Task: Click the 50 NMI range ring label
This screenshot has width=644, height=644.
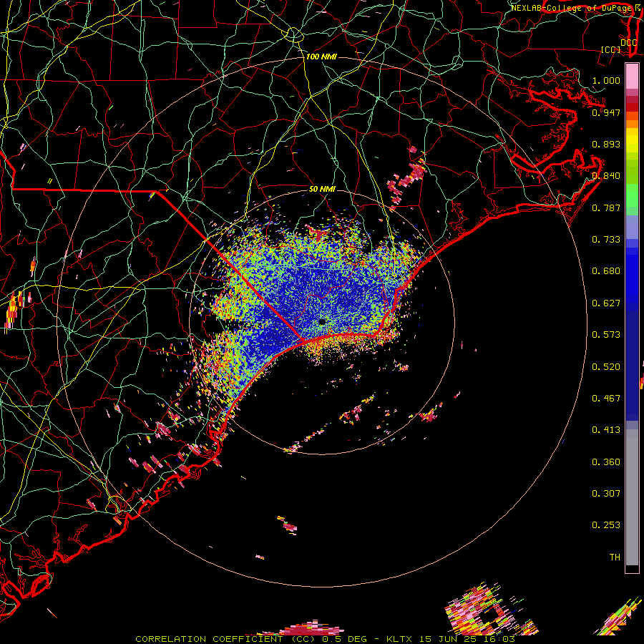Action: (322, 190)
